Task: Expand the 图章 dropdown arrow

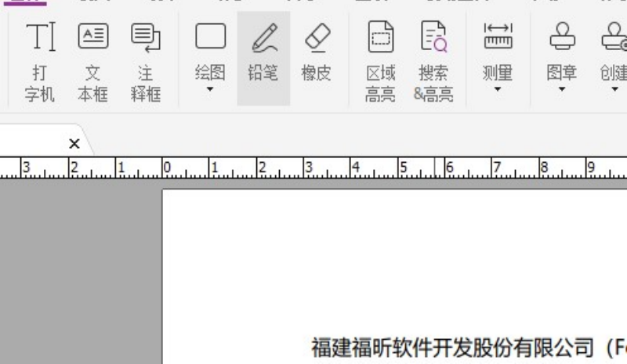Action: point(562,89)
